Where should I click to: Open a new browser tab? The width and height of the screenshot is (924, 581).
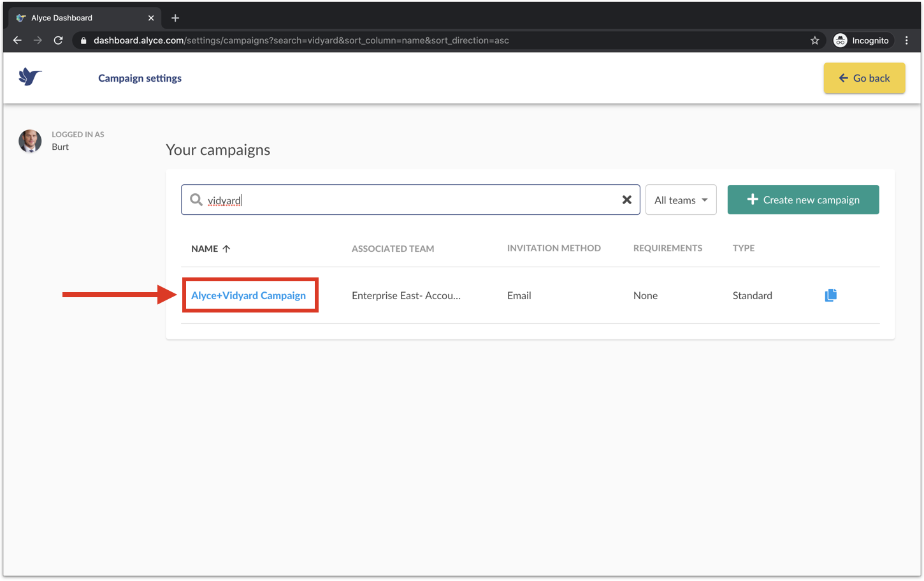(x=175, y=18)
